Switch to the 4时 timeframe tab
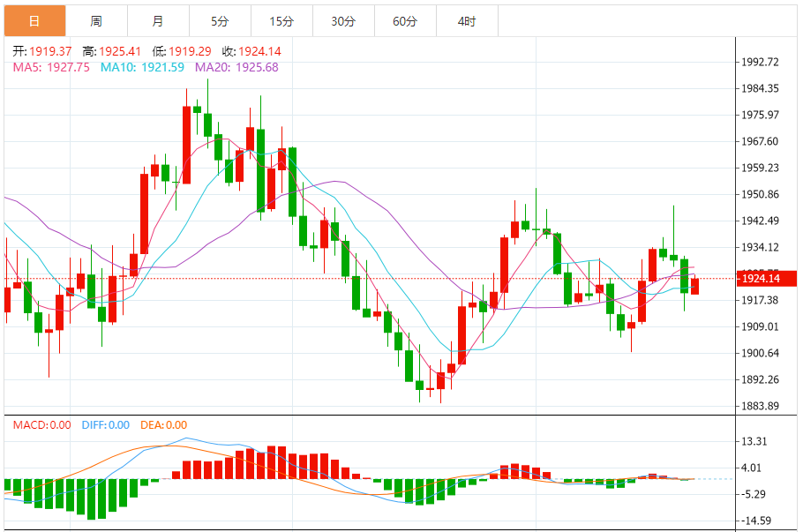The image size is (803, 532). click(x=467, y=21)
